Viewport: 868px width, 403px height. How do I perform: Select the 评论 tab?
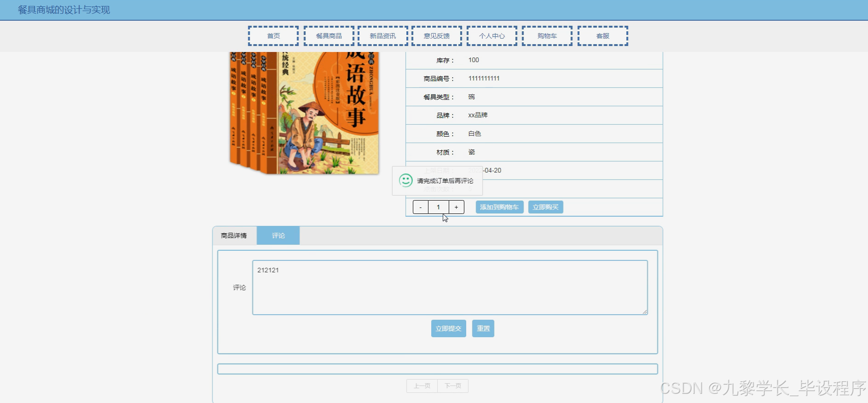[x=278, y=236]
